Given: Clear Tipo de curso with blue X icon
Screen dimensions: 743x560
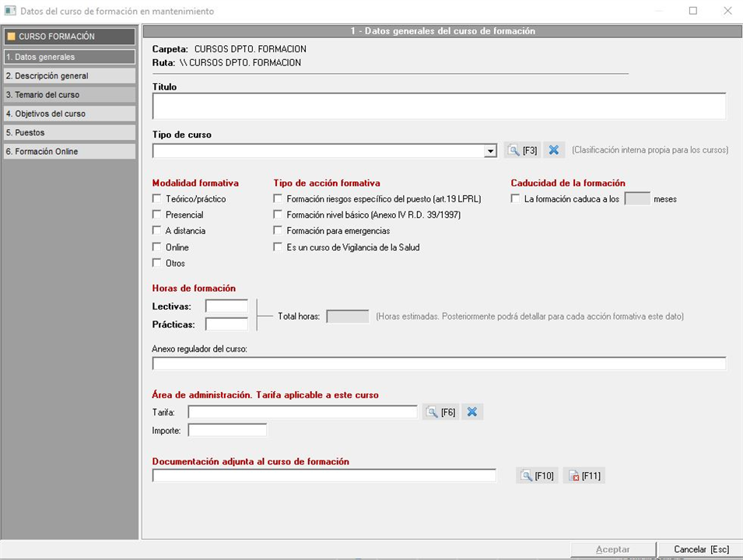Looking at the screenshot, I should [x=553, y=150].
